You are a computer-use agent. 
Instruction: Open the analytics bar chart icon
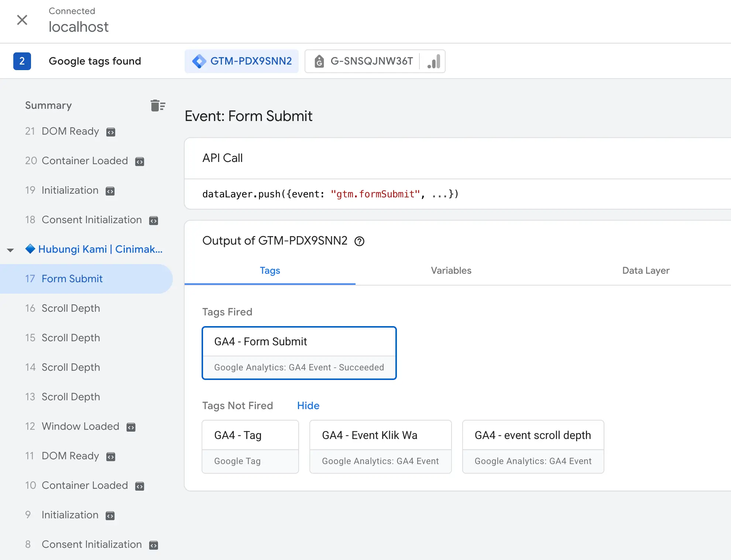(x=433, y=61)
